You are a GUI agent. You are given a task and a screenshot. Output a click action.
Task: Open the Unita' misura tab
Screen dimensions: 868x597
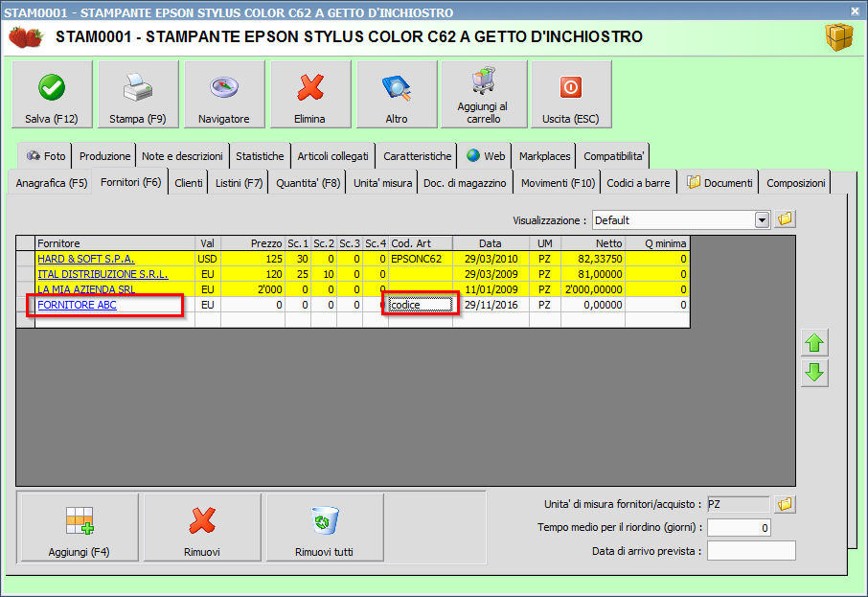tap(382, 183)
